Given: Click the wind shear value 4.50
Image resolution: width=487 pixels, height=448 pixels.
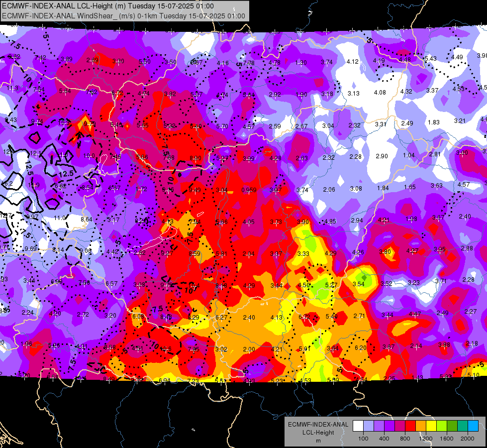Looking at the screenshot, I should click(x=304, y=285).
